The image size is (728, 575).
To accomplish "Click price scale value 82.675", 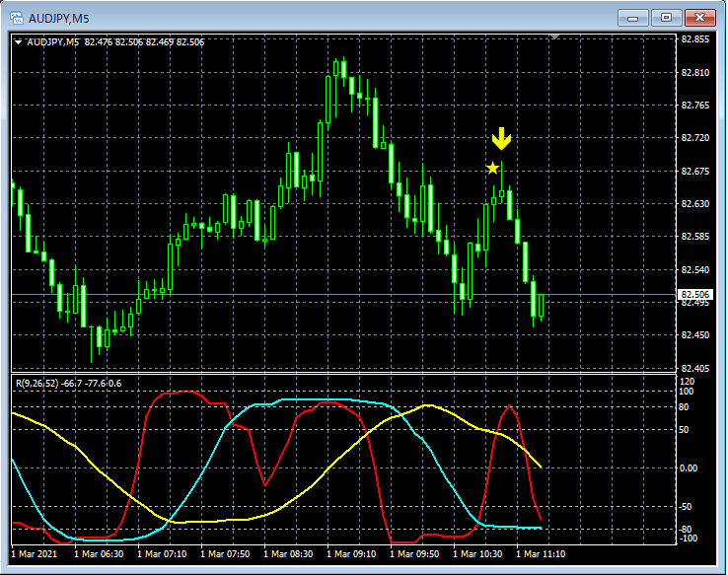I will (695, 172).
